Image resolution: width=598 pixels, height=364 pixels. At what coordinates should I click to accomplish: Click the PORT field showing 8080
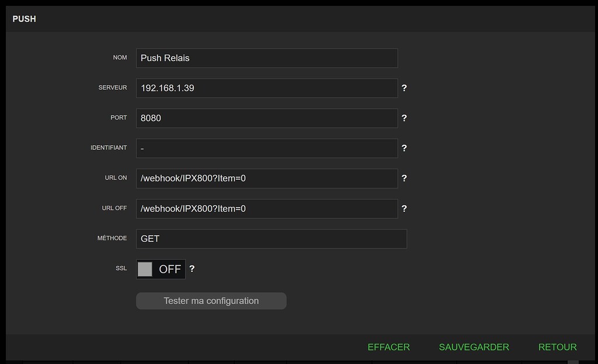pyautogui.click(x=266, y=118)
